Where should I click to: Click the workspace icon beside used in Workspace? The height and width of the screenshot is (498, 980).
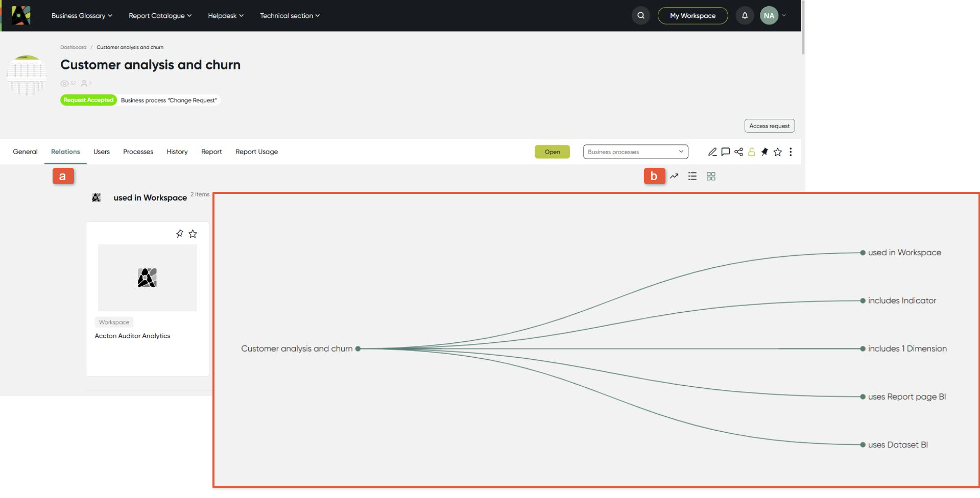(96, 197)
